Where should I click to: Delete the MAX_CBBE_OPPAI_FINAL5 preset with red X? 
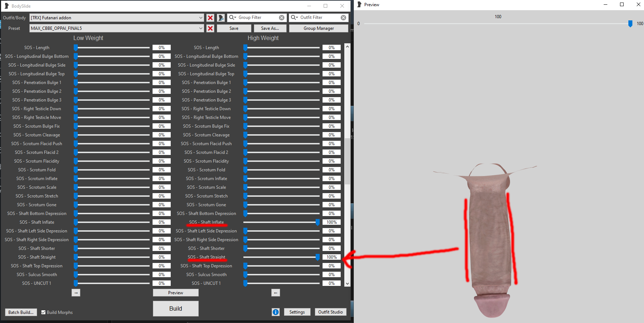pyautogui.click(x=210, y=28)
